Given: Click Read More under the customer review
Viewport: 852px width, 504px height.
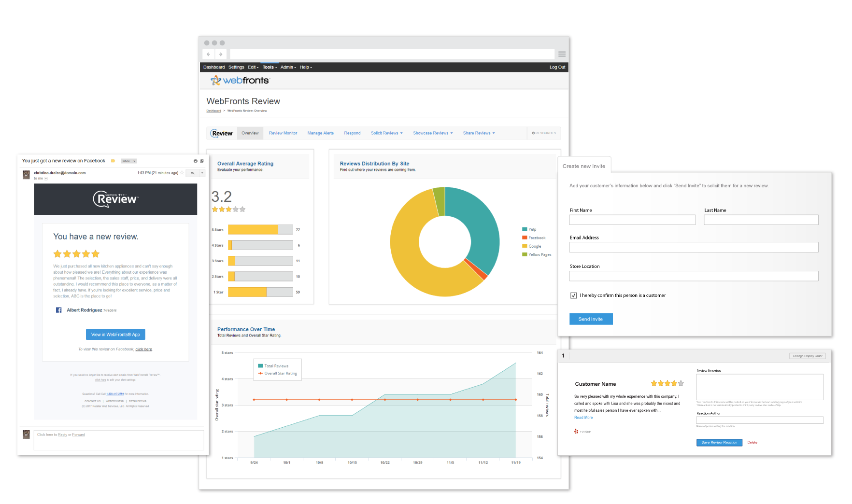Looking at the screenshot, I should [583, 418].
